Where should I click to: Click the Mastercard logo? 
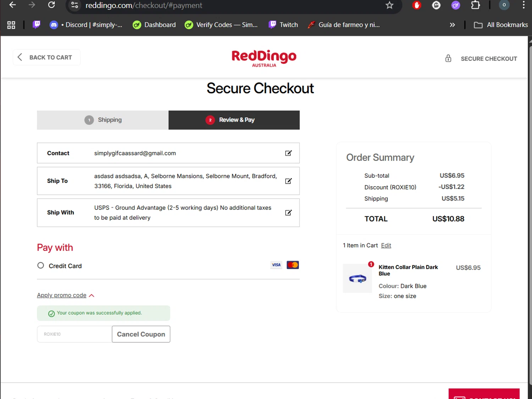pos(293,265)
